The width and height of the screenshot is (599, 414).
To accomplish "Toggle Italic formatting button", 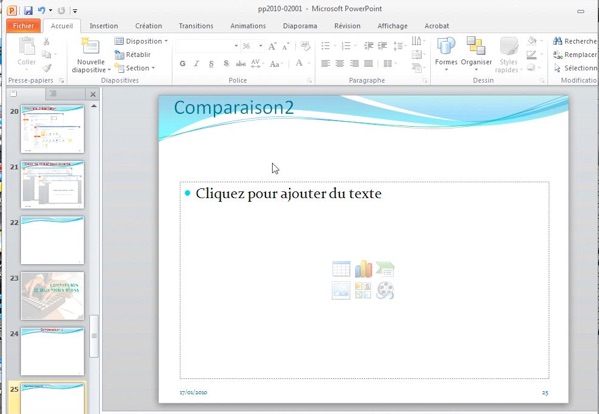I will (x=197, y=64).
